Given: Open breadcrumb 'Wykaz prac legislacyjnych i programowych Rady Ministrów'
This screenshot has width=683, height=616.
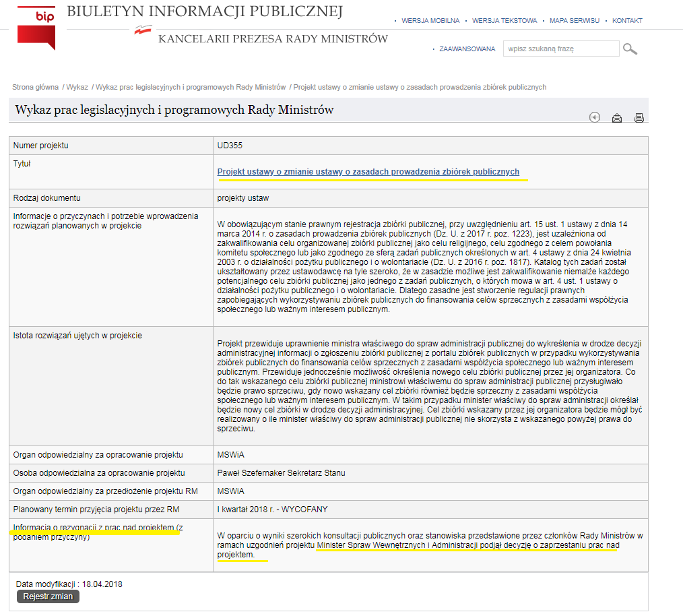Looking at the screenshot, I should pyautogui.click(x=191, y=87).
